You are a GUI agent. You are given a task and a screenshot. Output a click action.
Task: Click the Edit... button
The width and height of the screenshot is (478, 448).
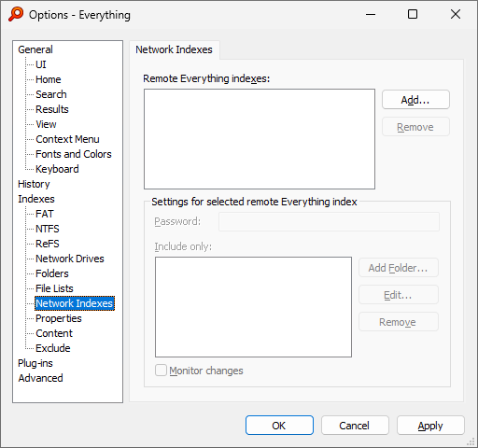point(399,295)
